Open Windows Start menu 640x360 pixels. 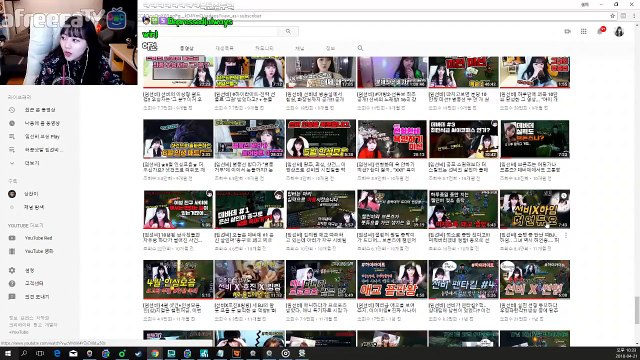[8, 353]
